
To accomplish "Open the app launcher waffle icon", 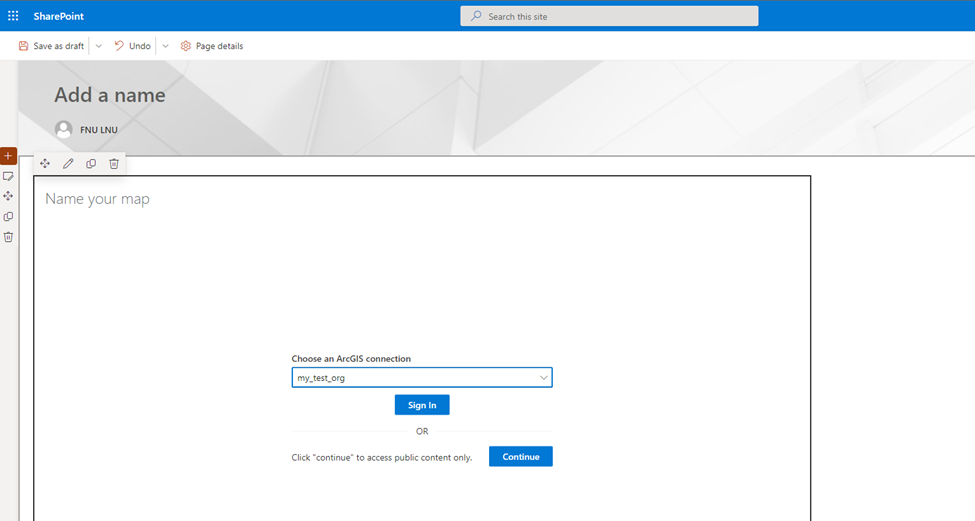I will 13,16.
